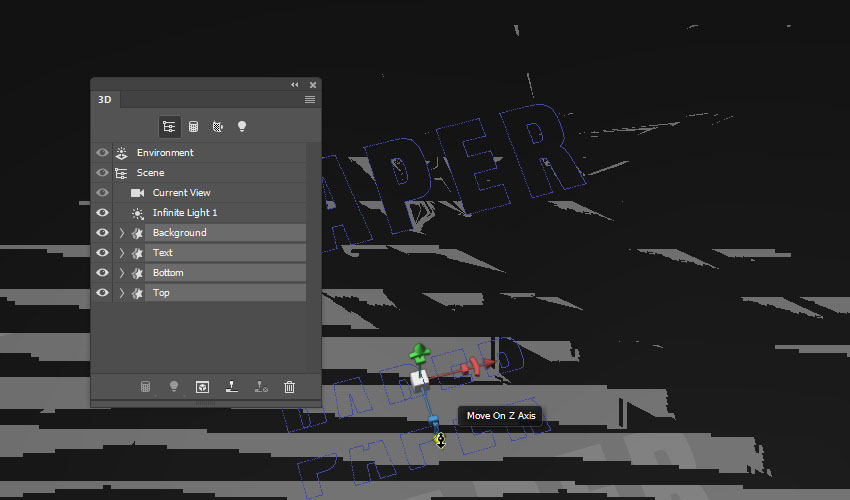The image size is (850, 500).
Task: Select the Top mesh name
Action: [x=161, y=293]
